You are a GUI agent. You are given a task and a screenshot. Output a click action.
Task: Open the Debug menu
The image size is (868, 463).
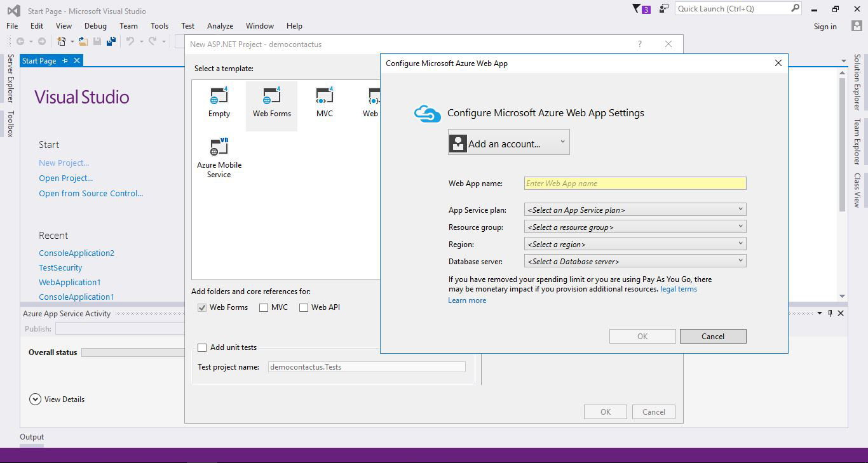point(95,26)
